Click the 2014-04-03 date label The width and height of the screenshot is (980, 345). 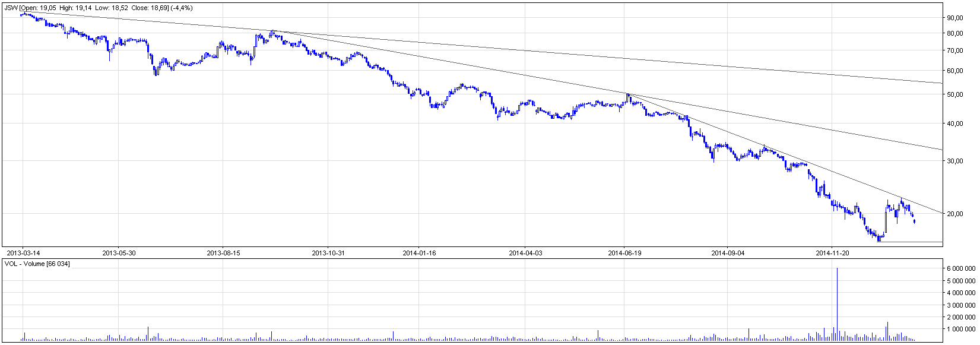point(525,253)
